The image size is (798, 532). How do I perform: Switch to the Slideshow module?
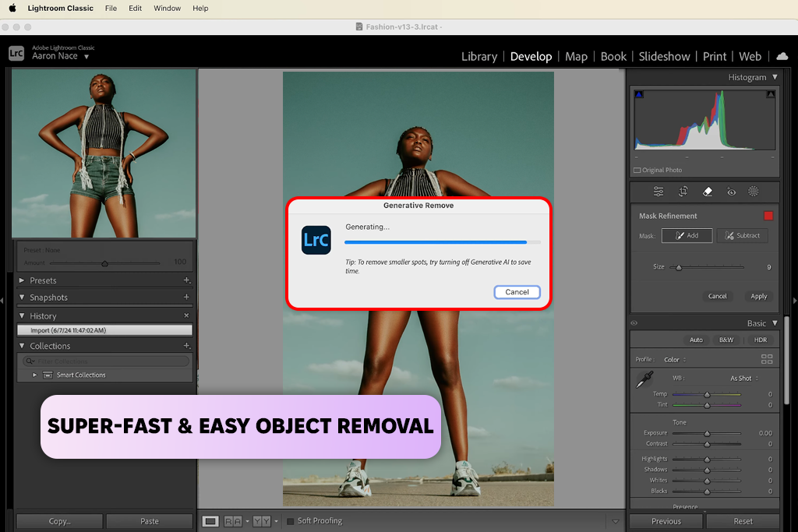(x=664, y=56)
